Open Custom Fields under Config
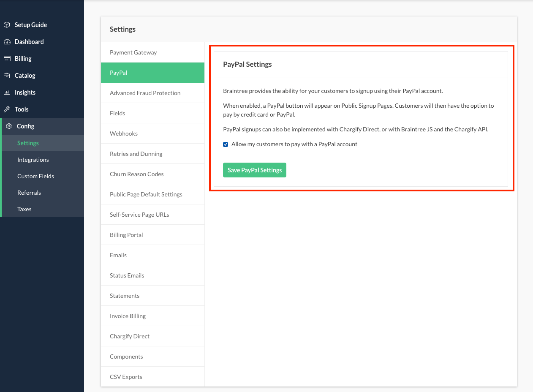The height and width of the screenshot is (392, 533). click(35, 176)
